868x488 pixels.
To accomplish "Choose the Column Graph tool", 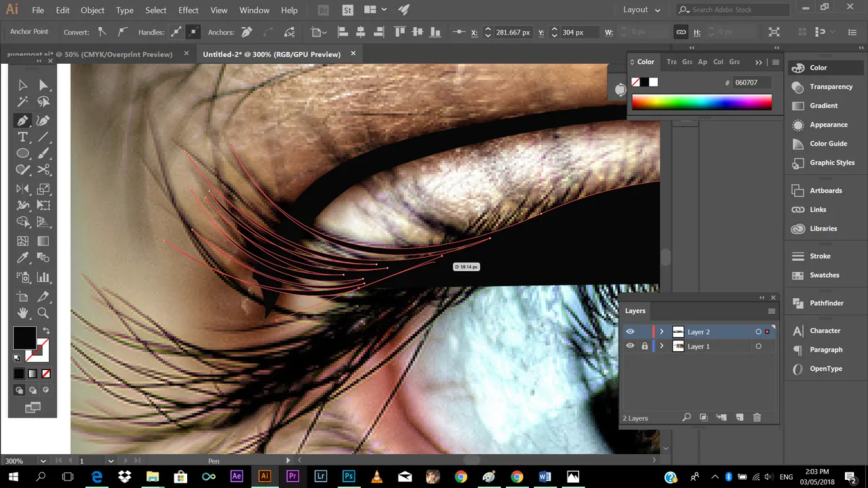I will point(43,277).
